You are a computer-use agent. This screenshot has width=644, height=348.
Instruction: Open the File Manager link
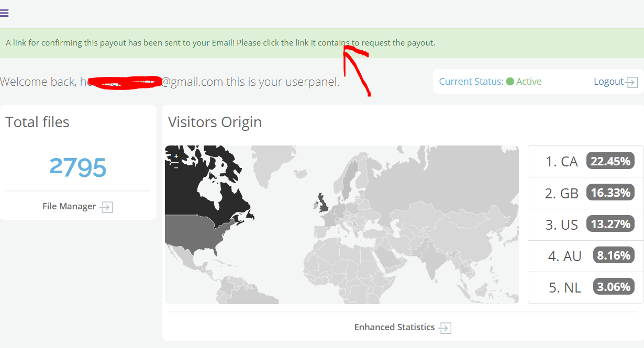pyautogui.click(x=69, y=206)
